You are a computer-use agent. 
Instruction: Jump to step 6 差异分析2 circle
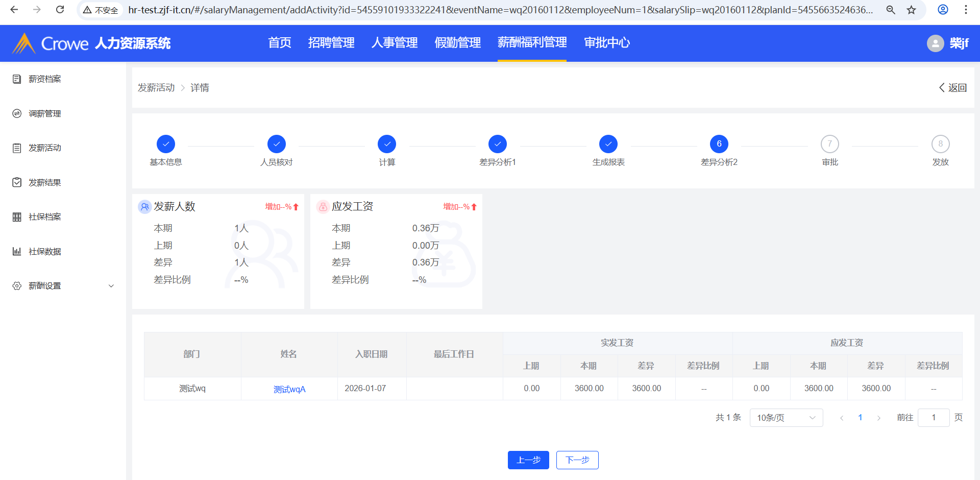(x=719, y=144)
